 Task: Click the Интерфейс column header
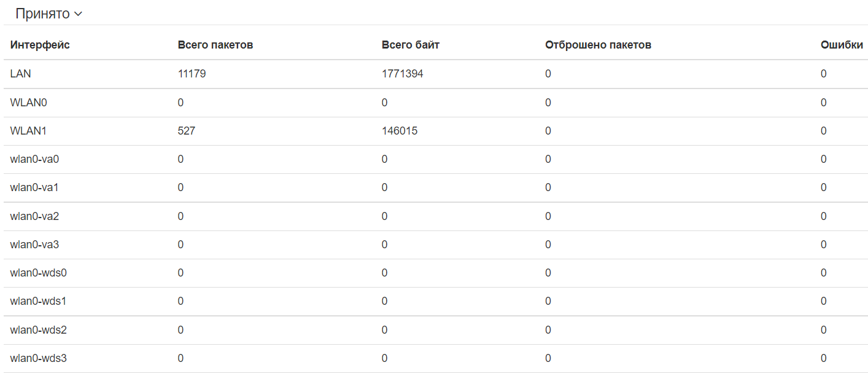(40, 45)
